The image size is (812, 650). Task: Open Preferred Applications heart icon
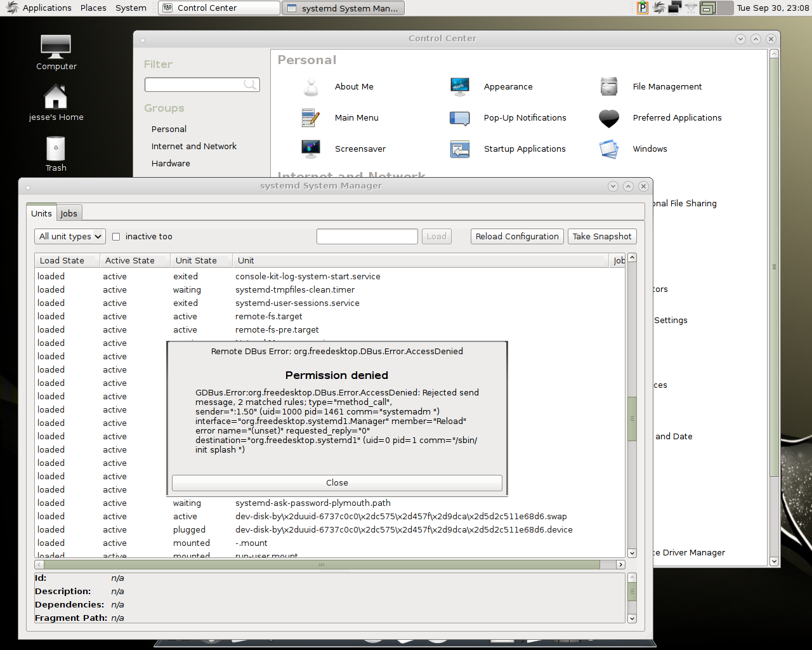(609, 117)
